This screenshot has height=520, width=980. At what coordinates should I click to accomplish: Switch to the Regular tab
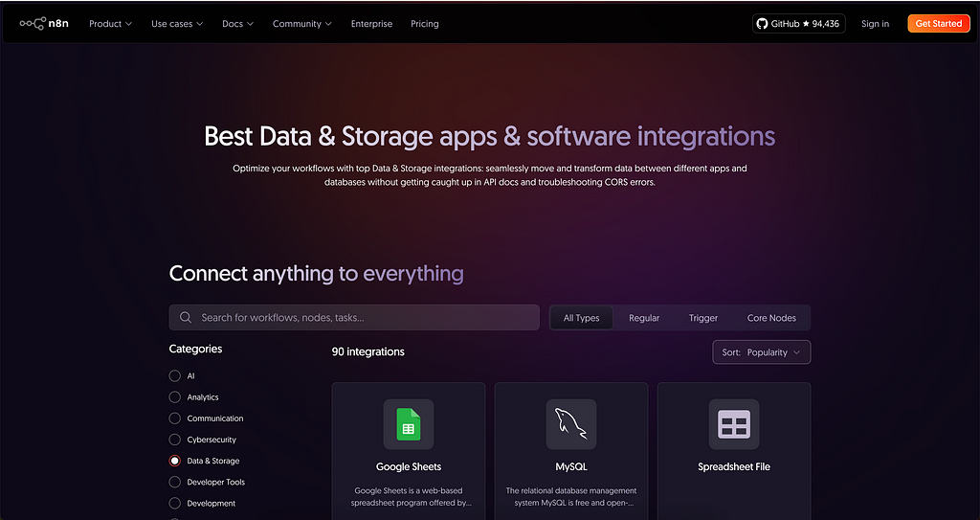coord(644,318)
